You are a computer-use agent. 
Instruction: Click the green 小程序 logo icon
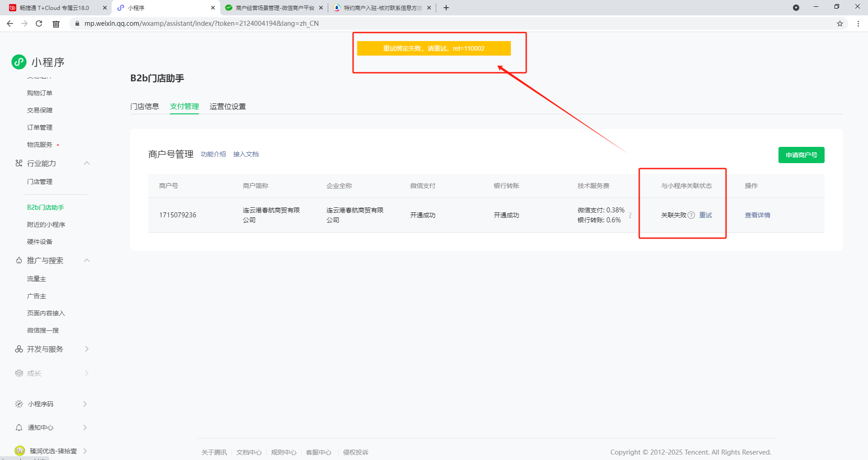[x=19, y=62]
